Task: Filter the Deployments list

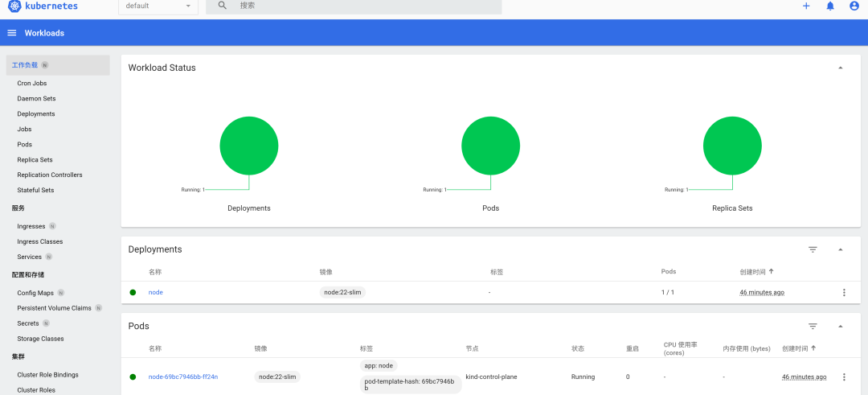Action: tap(813, 249)
